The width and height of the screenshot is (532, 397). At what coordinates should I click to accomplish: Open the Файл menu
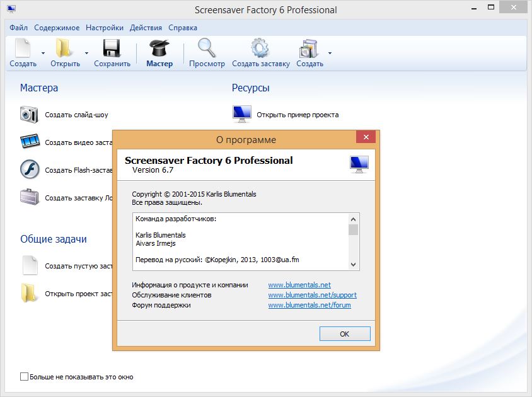[18, 28]
